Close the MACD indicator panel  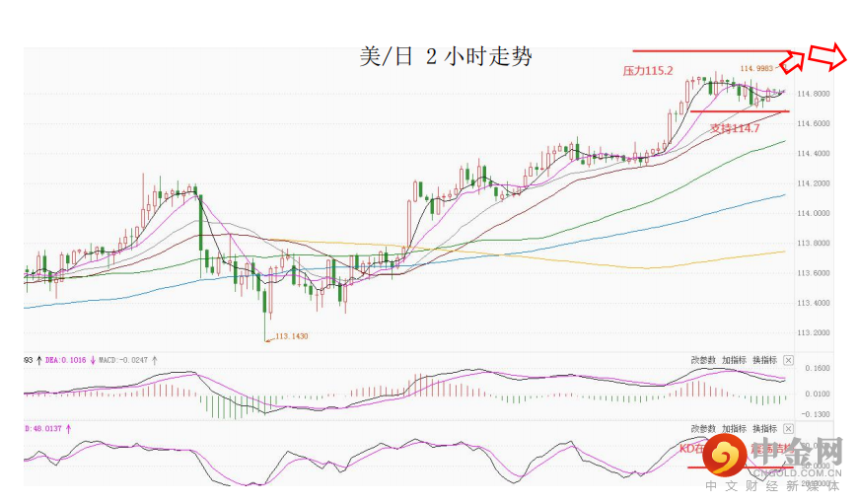(x=788, y=360)
